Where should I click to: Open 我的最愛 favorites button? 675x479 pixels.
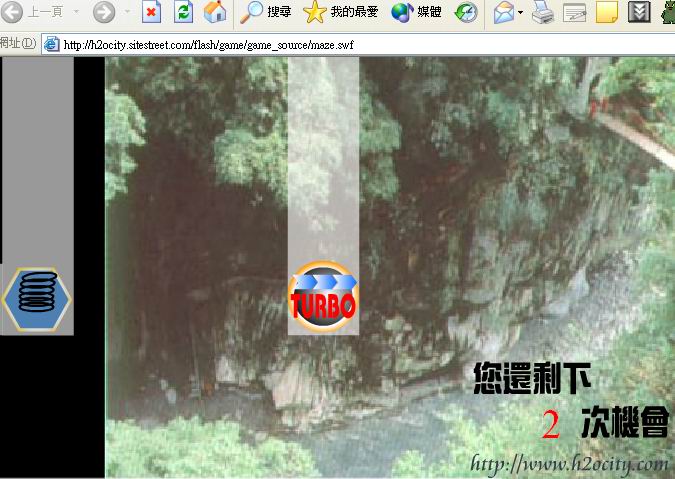click(x=341, y=12)
